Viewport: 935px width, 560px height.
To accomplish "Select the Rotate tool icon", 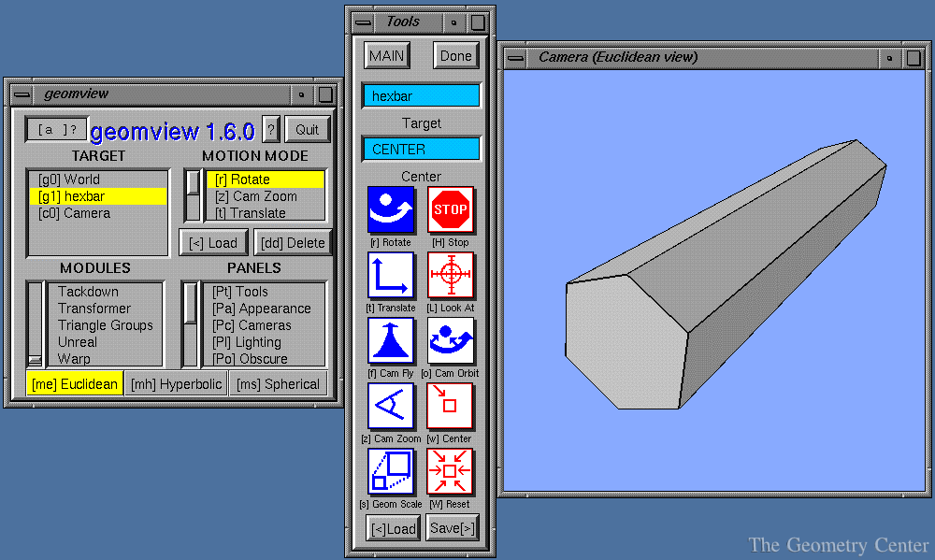I will coord(391,209).
